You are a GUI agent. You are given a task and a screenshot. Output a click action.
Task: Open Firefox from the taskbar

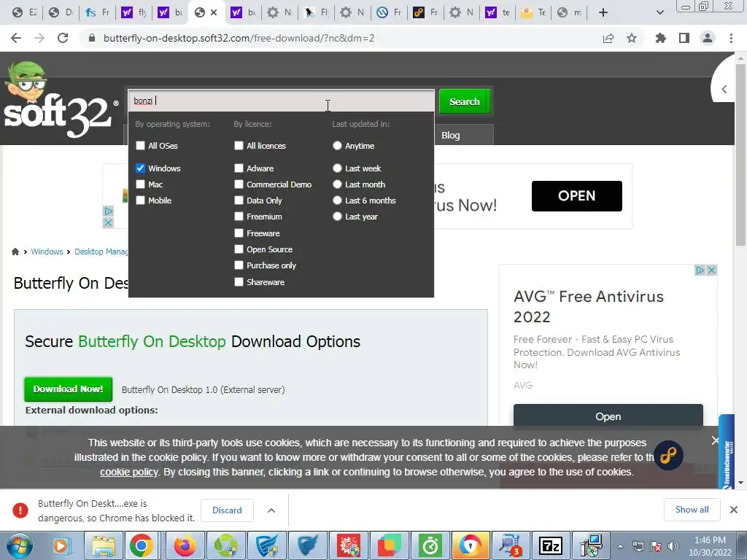(x=185, y=545)
